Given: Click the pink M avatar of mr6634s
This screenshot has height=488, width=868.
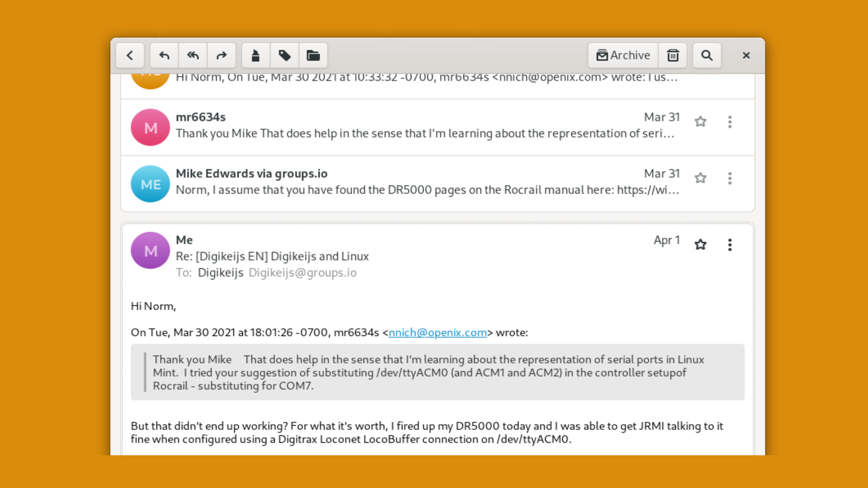Looking at the screenshot, I should point(151,128).
